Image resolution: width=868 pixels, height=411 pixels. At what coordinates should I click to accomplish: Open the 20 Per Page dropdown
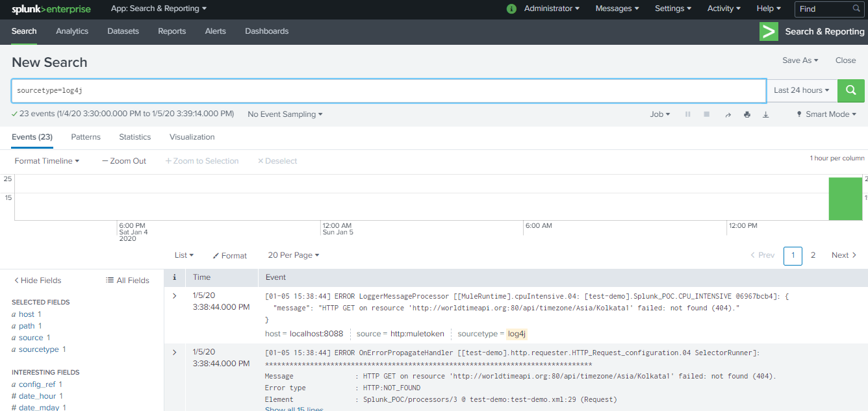tap(294, 256)
